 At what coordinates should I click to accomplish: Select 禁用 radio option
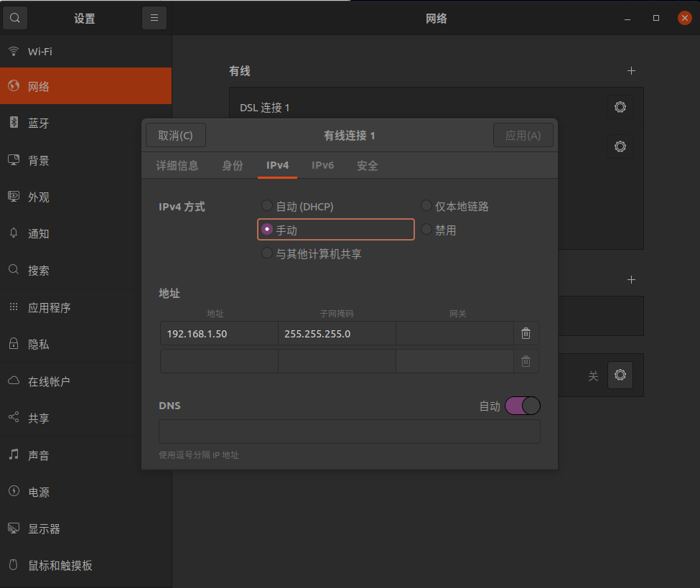click(439, 230)
